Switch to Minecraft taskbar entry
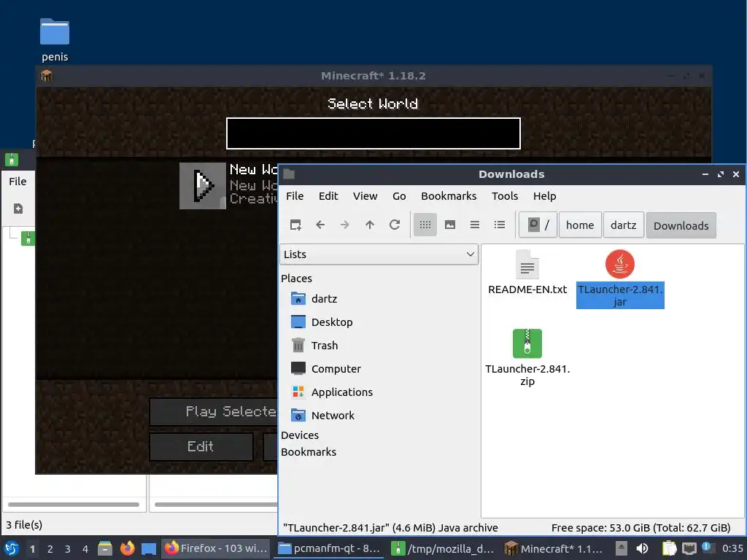 click(556, 548)
